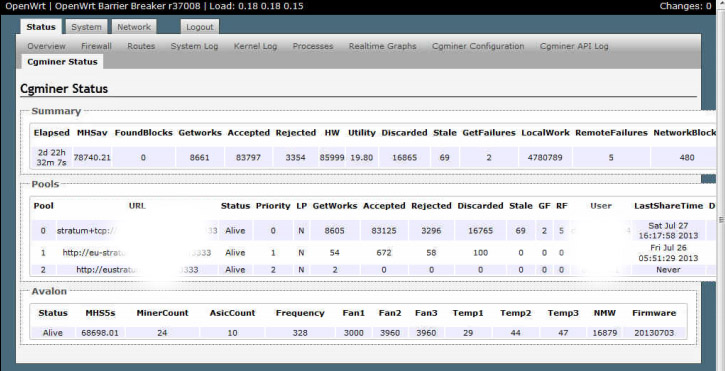Click pool 0 Rejected value 3296
This screenshot has height=371, width=725.
(431, 230)
